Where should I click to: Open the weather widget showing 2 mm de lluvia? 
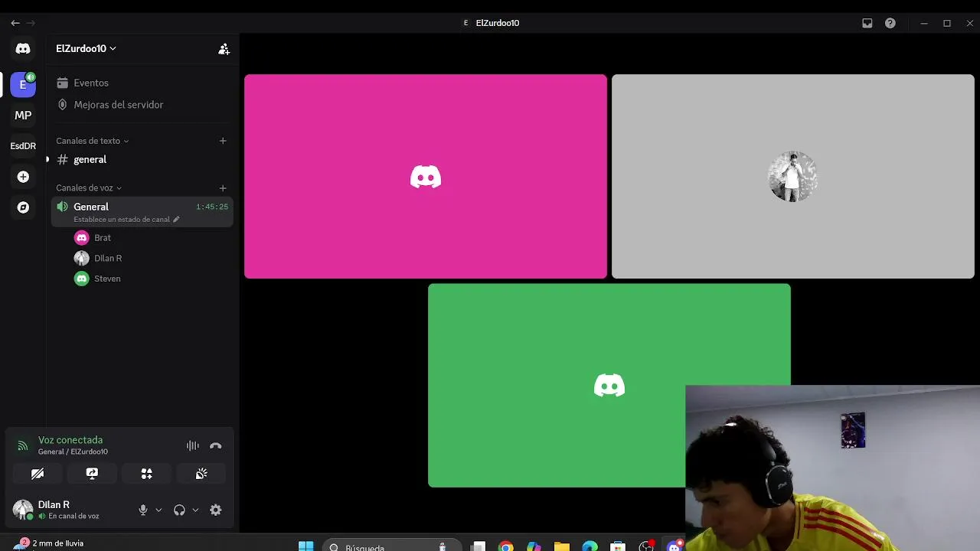[50, 544]
